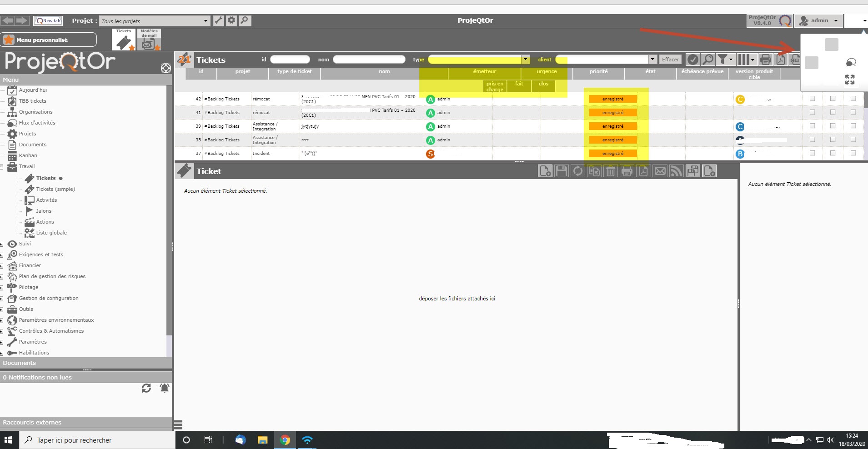The width and height of the screenshot is (868, 449).
Task: Click the RSS subscribe icon in Ticket toolbar
Action: tap(676, 171)
